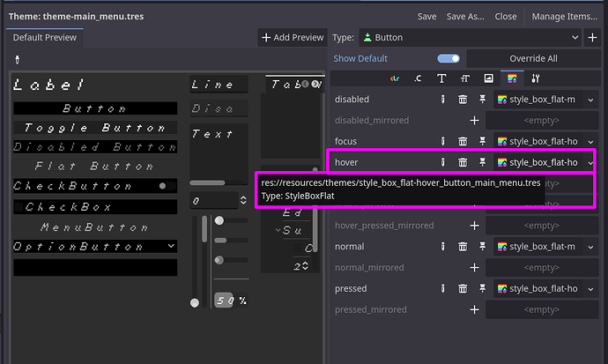Screen dimensions: 608x364
Task: Activate the control picker in the preview
Action: click(x=17, y=60)
